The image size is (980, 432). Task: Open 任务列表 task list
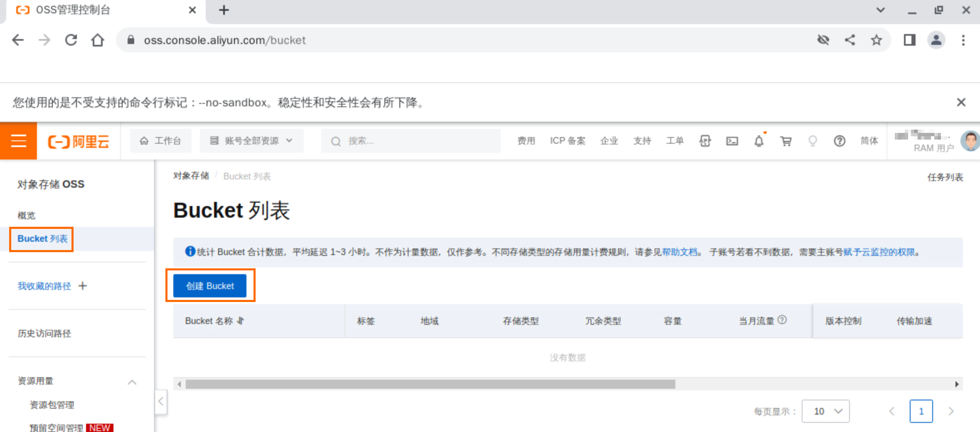click(x=945, y=177)
